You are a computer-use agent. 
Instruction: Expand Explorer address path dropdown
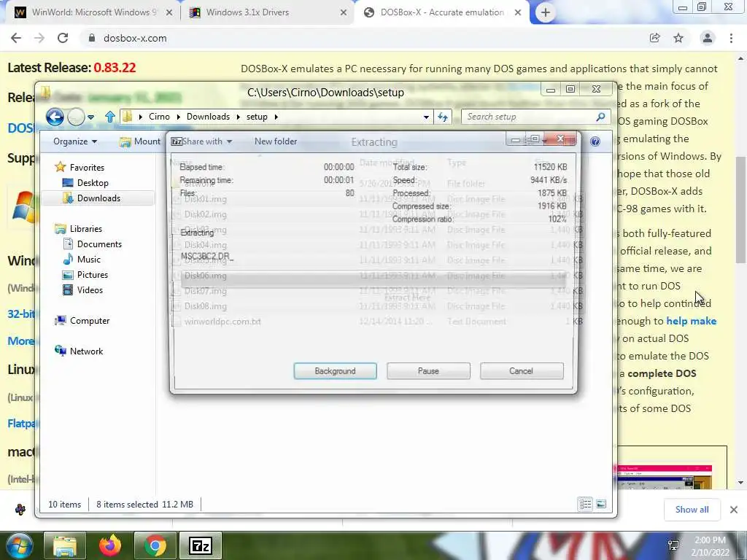pyautogui.click(x=426, y=117)
